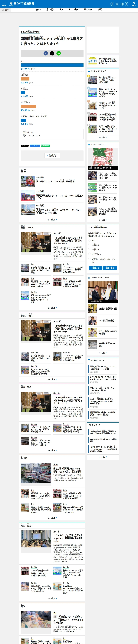Click the LINEで送る button
The image size is (138, 644).
click(x=45, y=146)
